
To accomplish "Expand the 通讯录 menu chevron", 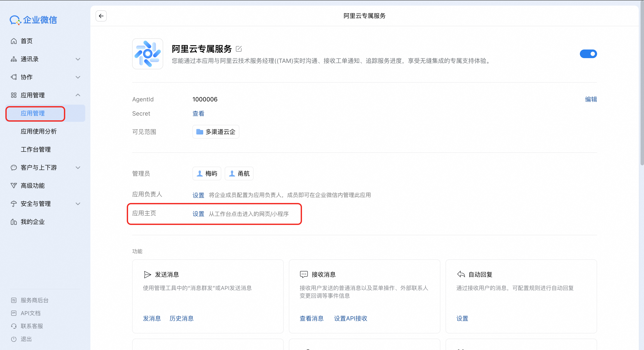I will pyautogui.click(x=78, y=59).
